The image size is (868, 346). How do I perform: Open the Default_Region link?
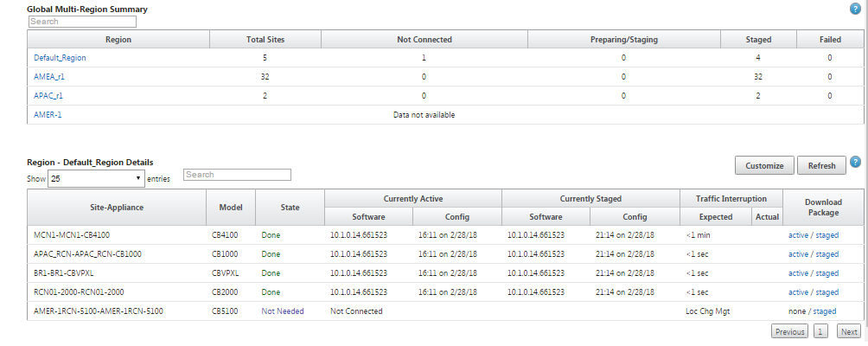(x=60, y=58)
